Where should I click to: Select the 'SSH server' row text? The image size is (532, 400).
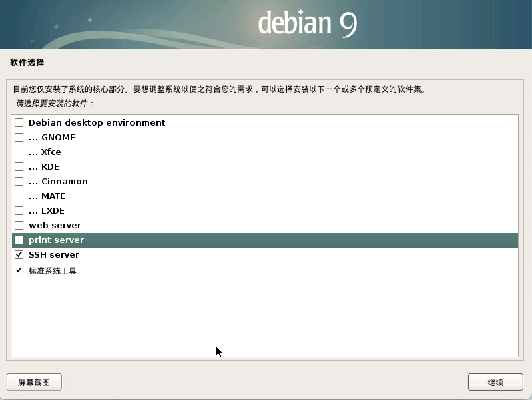tap(54, 254)
